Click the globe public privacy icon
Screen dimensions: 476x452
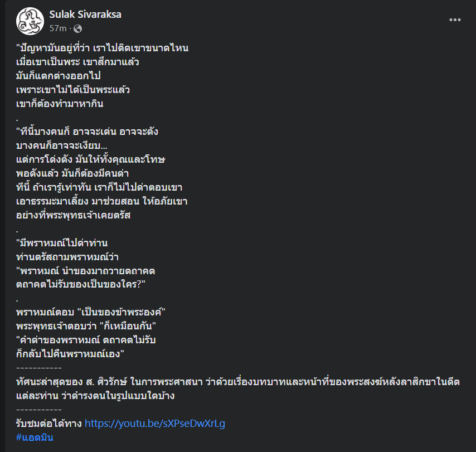[x=77, y=28]
